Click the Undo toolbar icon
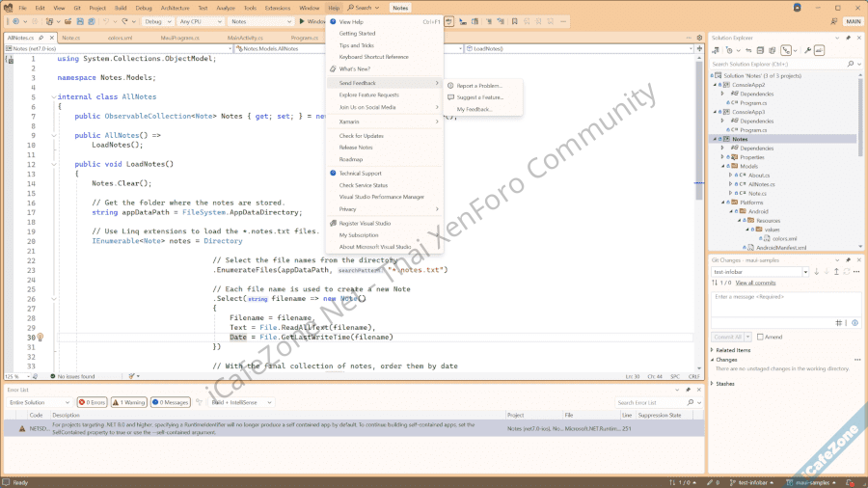The width and height of the screenshot is (868, 488). 106,20
